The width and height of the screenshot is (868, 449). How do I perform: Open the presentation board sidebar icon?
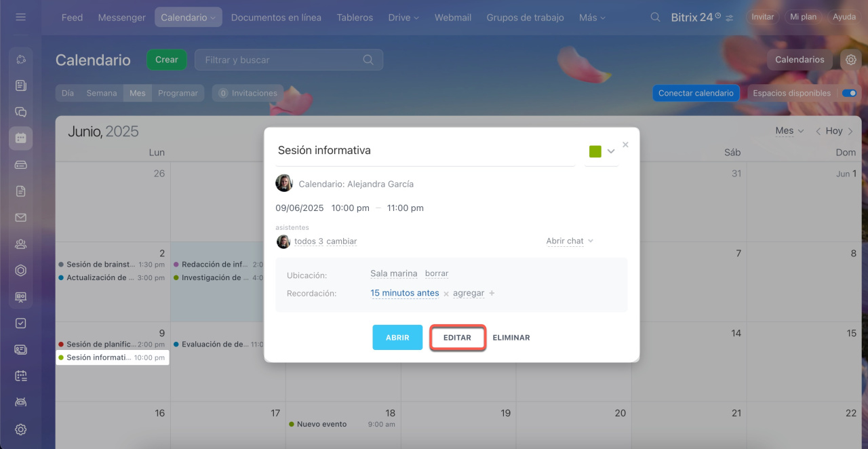[x=20, y=297]
